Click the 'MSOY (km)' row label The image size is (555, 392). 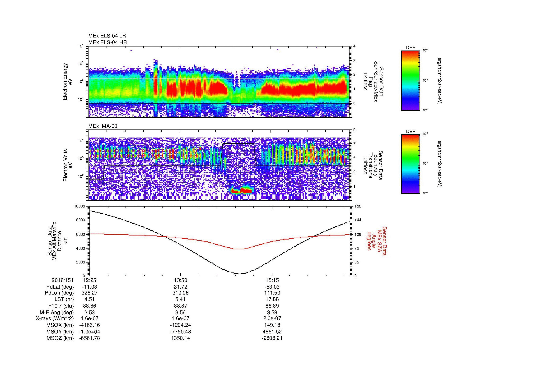point(60,332)
